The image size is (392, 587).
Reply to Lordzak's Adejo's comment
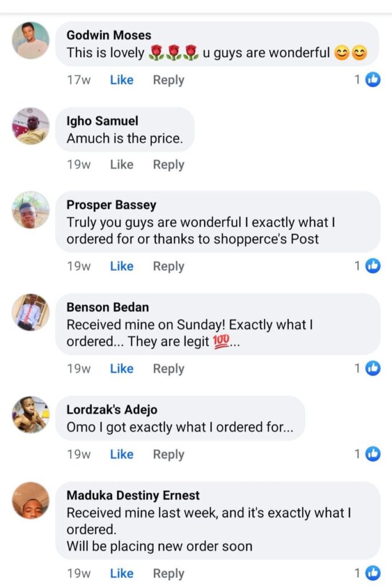[168, 454]
